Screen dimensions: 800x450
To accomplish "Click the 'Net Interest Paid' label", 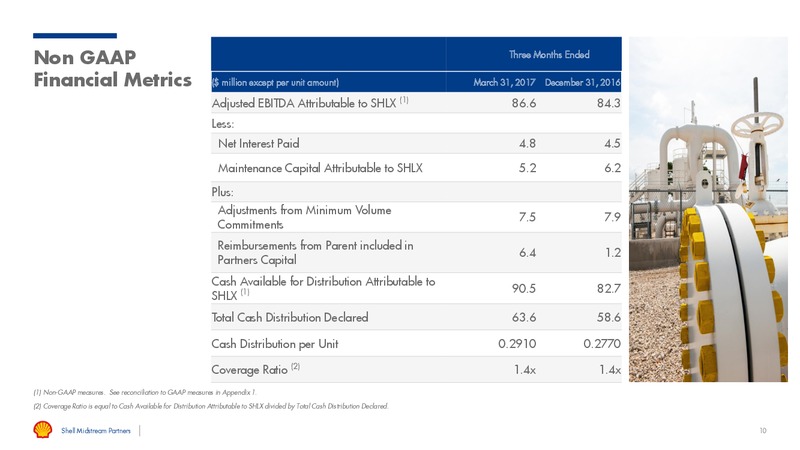I will tap(259, 143).
